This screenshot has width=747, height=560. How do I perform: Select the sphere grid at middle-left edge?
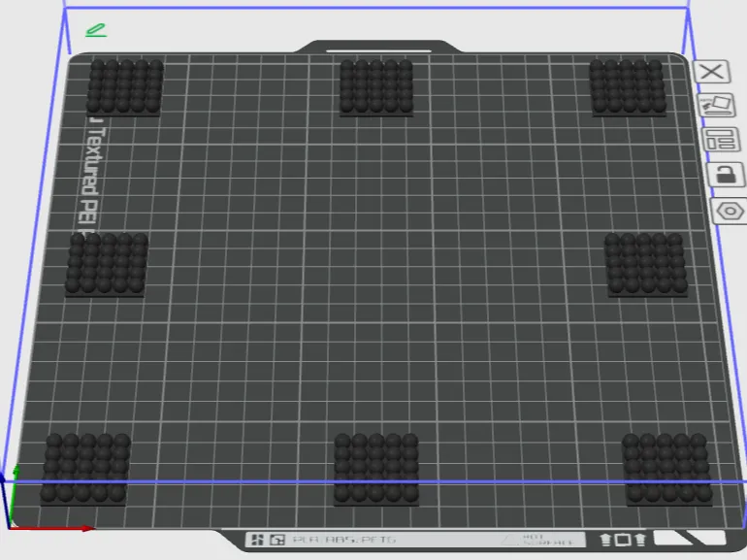(x=107, y=264)
